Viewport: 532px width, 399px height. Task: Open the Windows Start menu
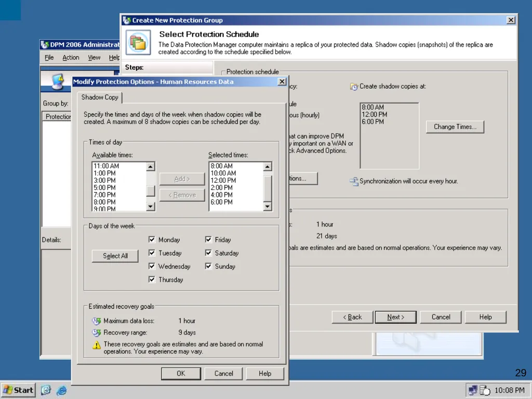click(18, 390)
